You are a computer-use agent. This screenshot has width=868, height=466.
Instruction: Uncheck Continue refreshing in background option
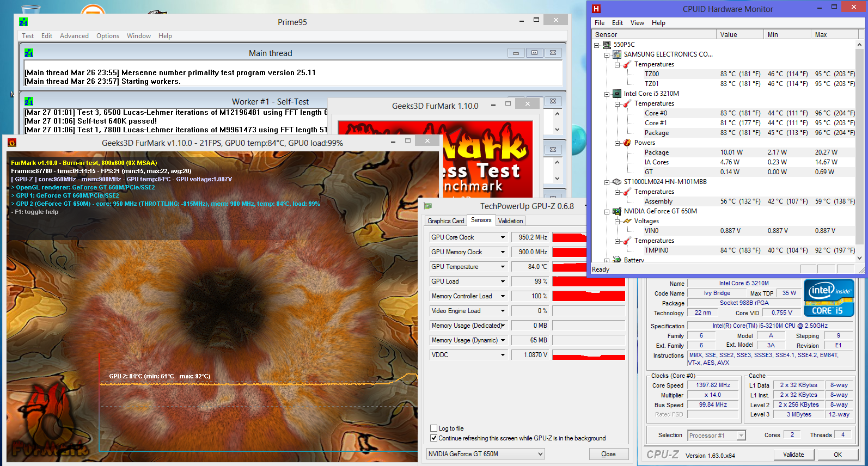click(x=434, y=438)
